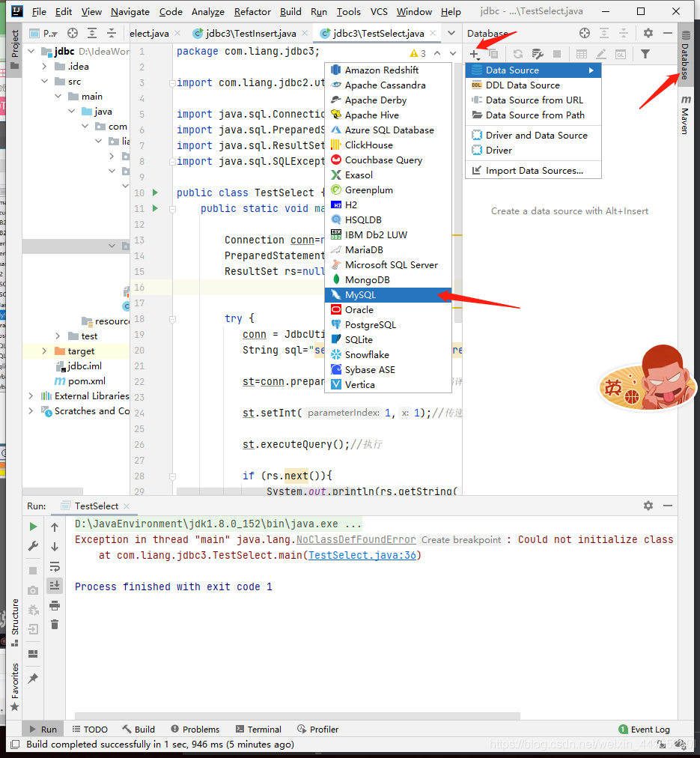Click the clear all trash icon in Run panel
This screenshot has height=758, width=700.
(x=55, y=625)
